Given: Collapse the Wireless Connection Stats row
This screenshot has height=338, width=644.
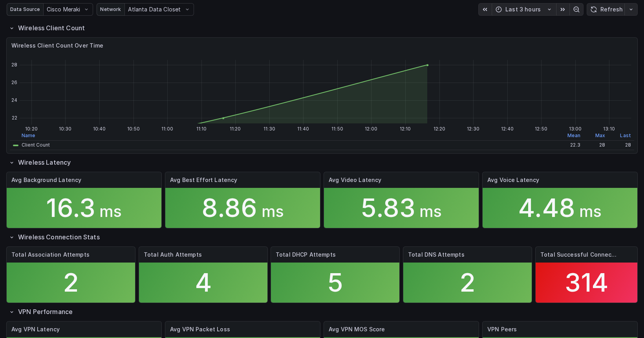Looking at the screenshot, I should tap(12, 237).
